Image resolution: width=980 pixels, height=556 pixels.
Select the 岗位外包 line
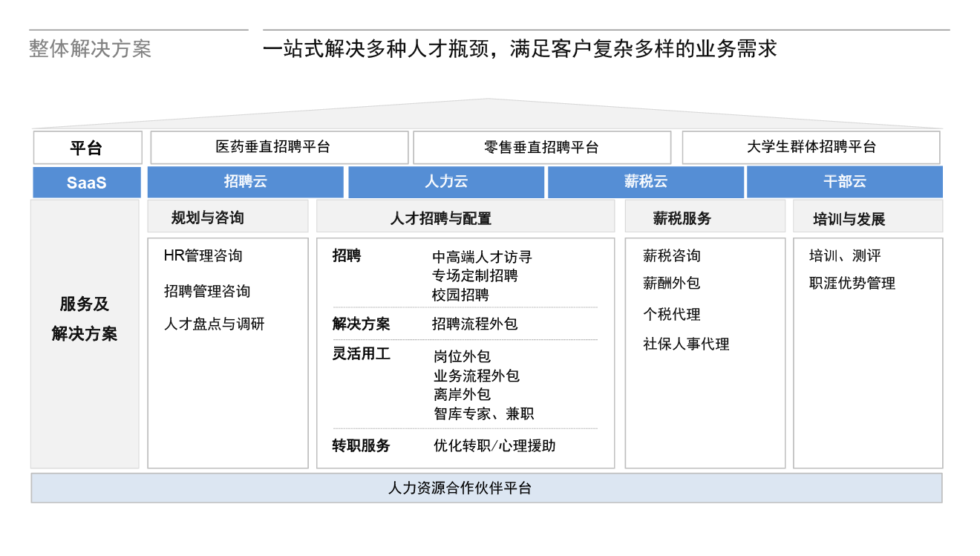(x=463, y=357)
